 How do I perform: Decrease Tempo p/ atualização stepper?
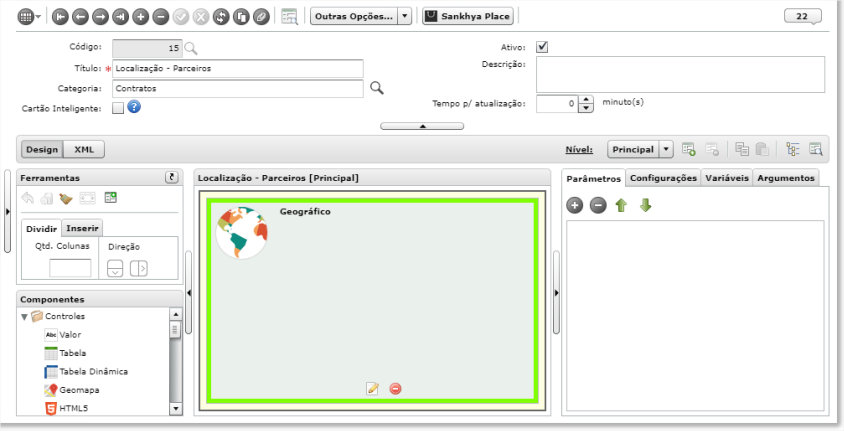(x=586, y=108)
